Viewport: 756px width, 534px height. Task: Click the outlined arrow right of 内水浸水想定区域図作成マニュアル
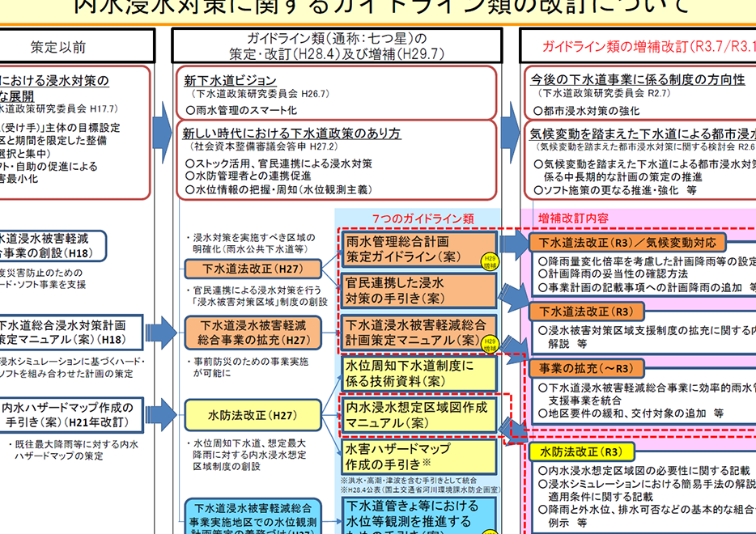[510, 426]
